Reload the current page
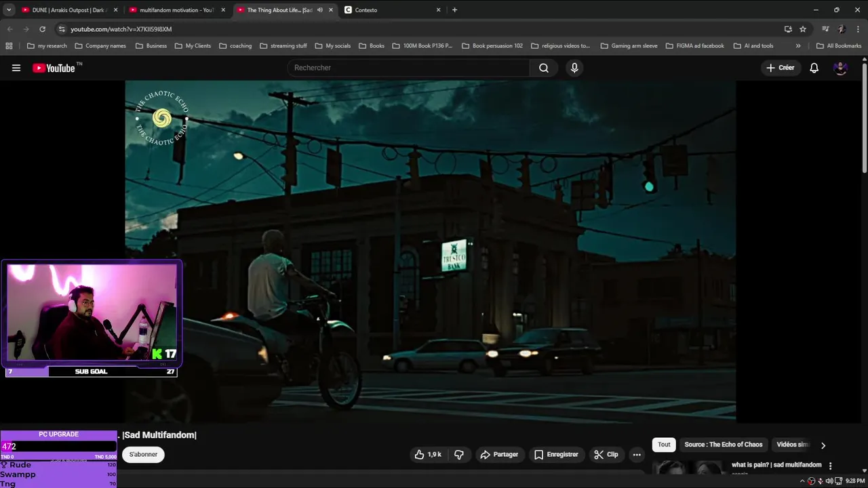Viewport: 868px width, 488px height. tap(42, 29)
